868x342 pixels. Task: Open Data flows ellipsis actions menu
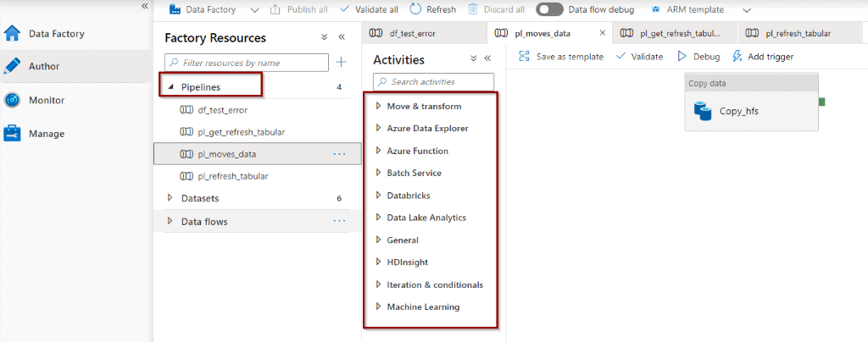(339, 222)
